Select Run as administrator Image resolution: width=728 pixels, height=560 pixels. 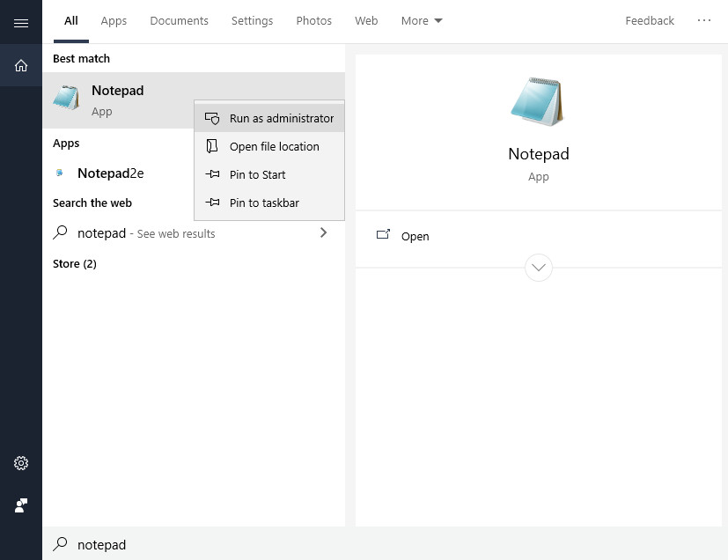[269, 118]
